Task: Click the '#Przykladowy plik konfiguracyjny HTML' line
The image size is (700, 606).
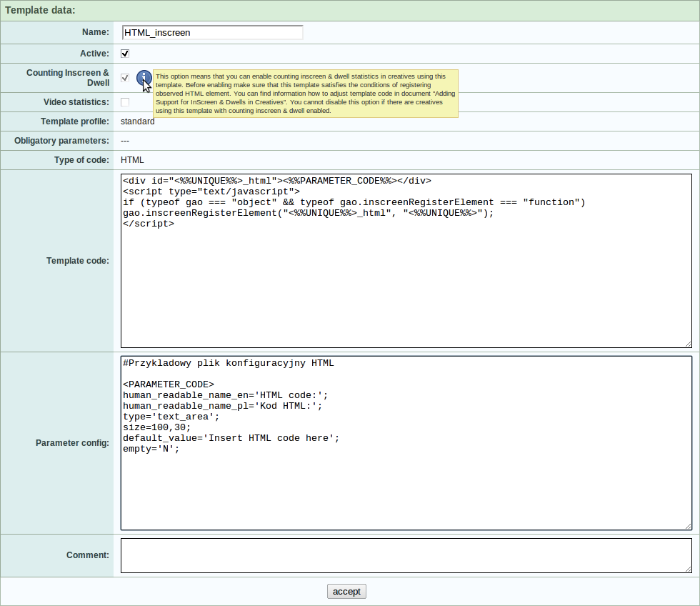Action: (229, 363)
